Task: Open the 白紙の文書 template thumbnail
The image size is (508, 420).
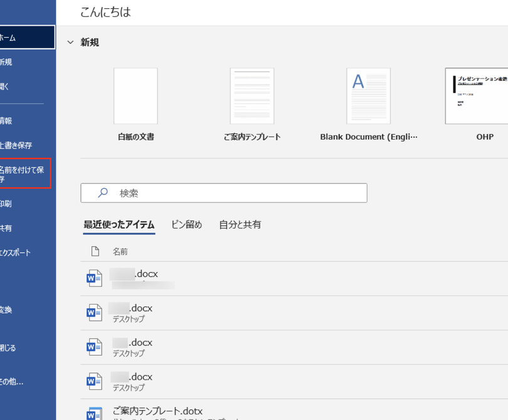Action: pos(135,96)
